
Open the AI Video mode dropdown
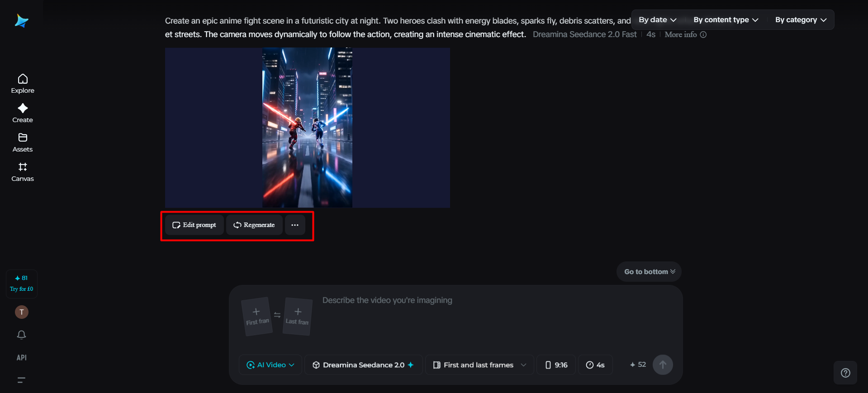(270, 365)
